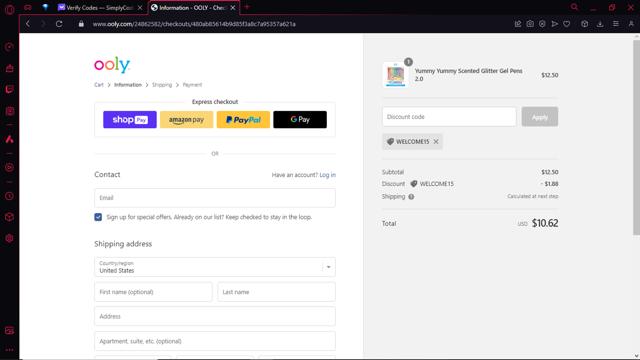
Task: Check out with PayPal button
Action: pyautogui.click(x=243, y=120)
